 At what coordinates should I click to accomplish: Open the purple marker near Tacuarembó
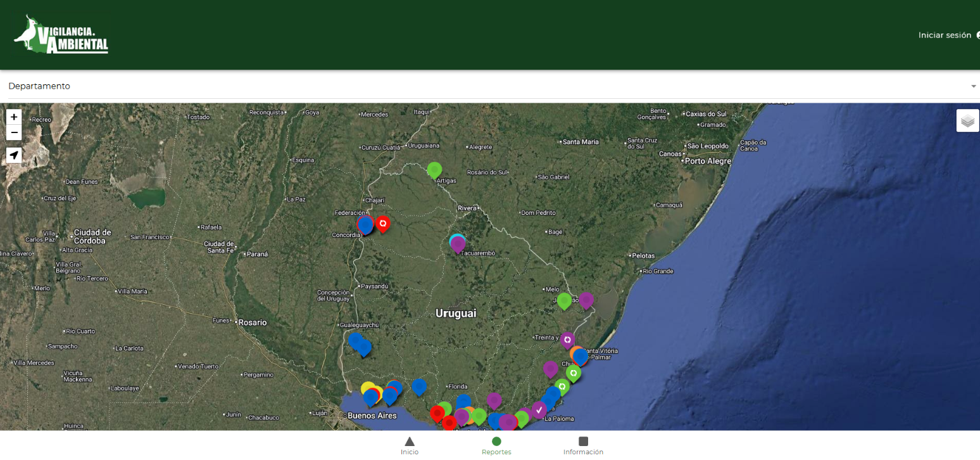[458, 245]
